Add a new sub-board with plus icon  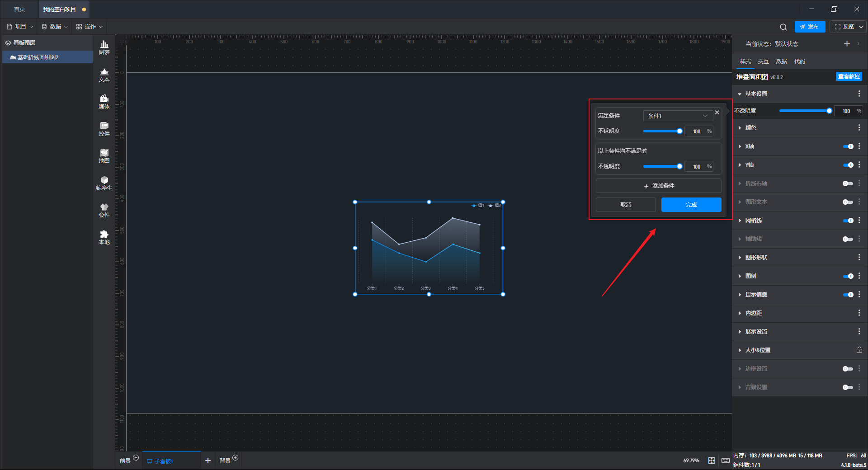coord(208,461)
